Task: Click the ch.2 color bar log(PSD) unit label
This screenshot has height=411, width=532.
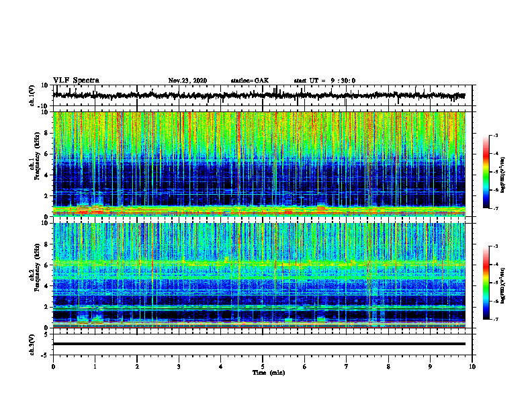Action: [503, 285]
